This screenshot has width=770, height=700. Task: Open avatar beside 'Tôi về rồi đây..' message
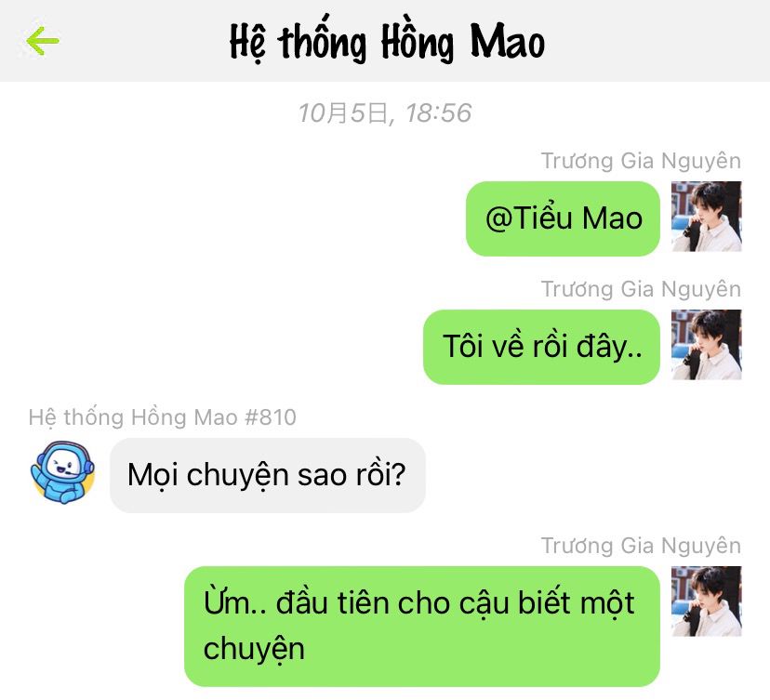coord(706,345)
